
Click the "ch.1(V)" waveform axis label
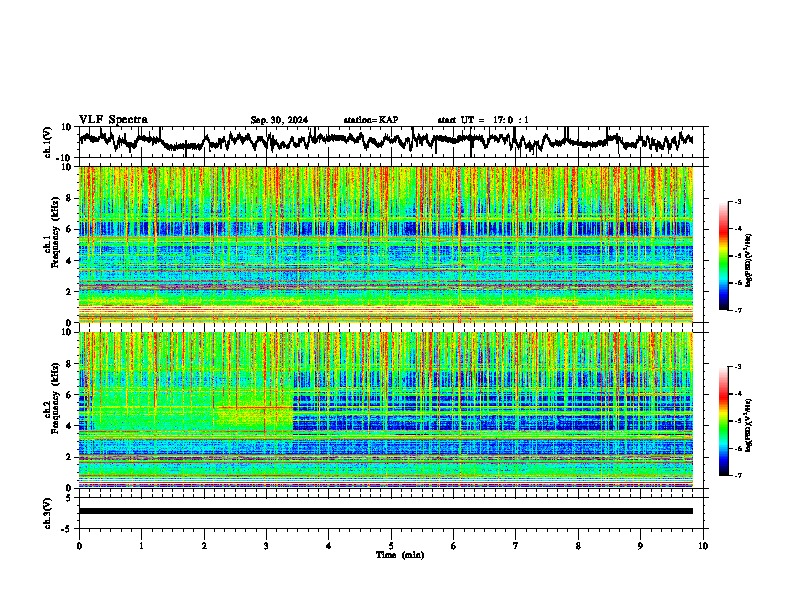click(48, 142)
